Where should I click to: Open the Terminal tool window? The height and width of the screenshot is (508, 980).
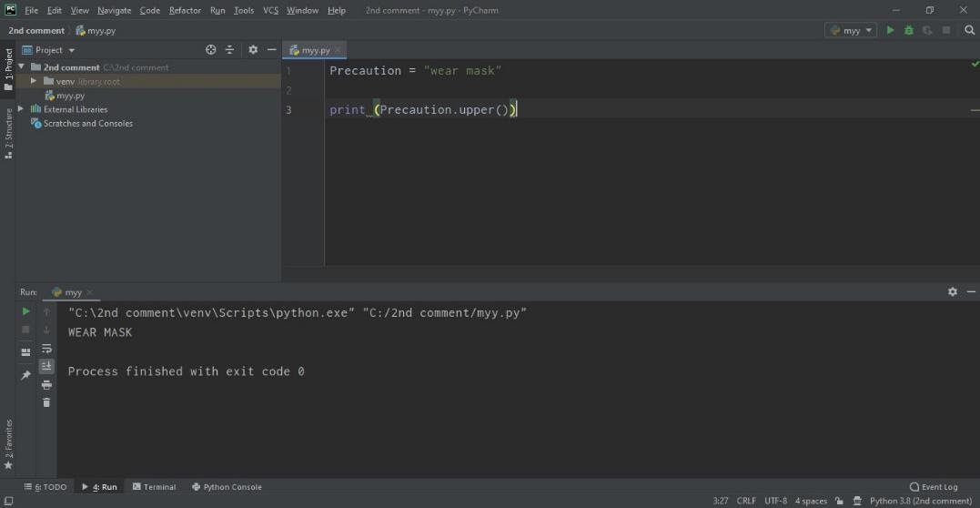[x=155, y=487]
